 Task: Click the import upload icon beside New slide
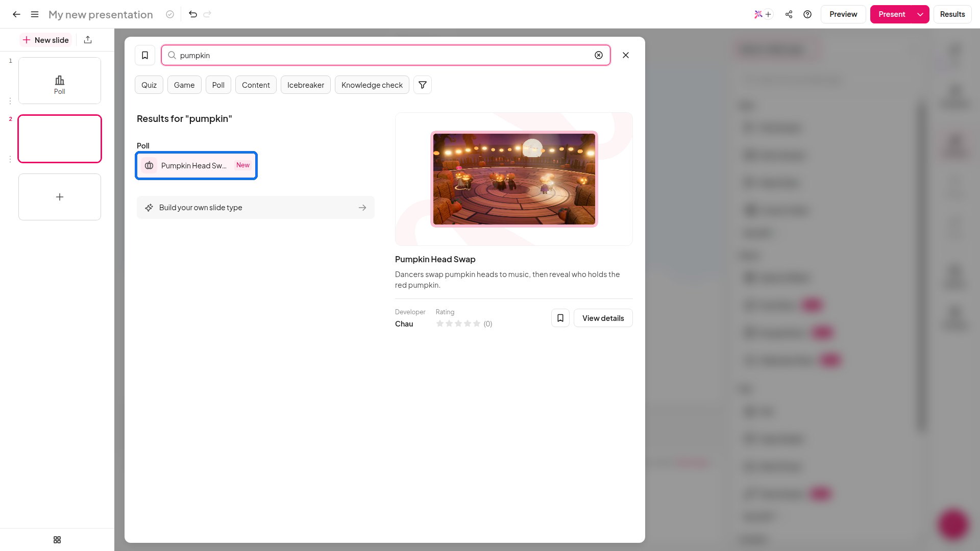[88, 40]
